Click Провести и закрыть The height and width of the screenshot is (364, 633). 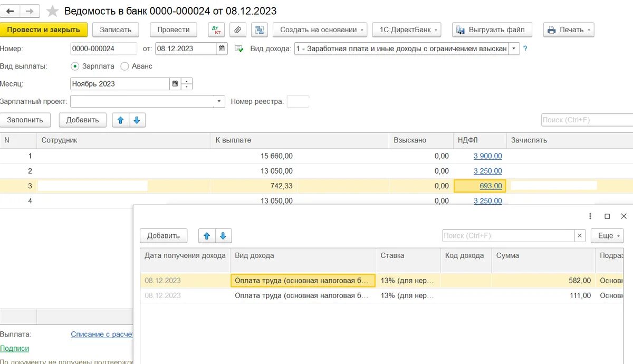[44, 30]
